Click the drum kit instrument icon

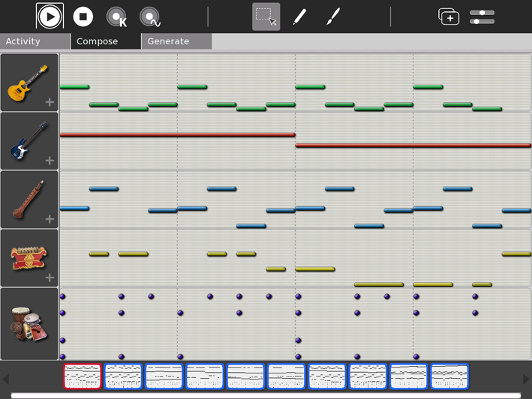point(29,323)
